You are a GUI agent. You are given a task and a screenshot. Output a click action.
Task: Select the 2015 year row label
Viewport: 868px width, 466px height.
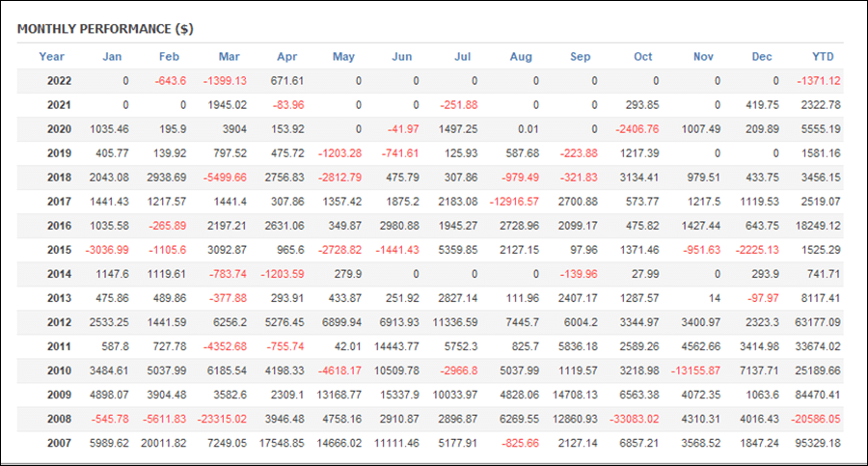(x=59, y=250)
